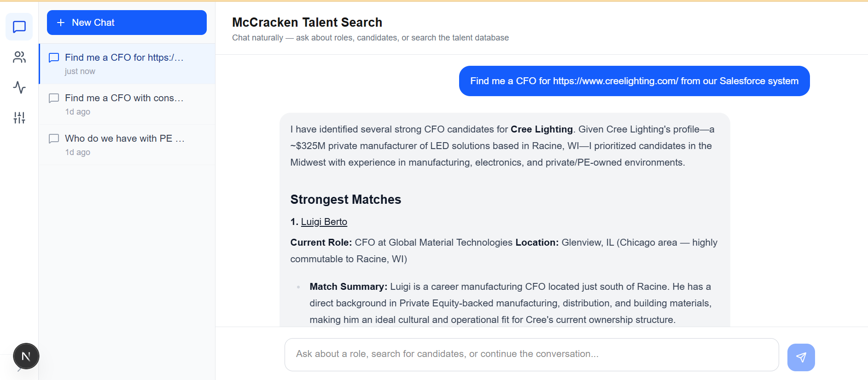Screen dimensions: 868x380
Task: Click the bold 'Cree Lighting' text in response
Action: click(x=542, y=129)
